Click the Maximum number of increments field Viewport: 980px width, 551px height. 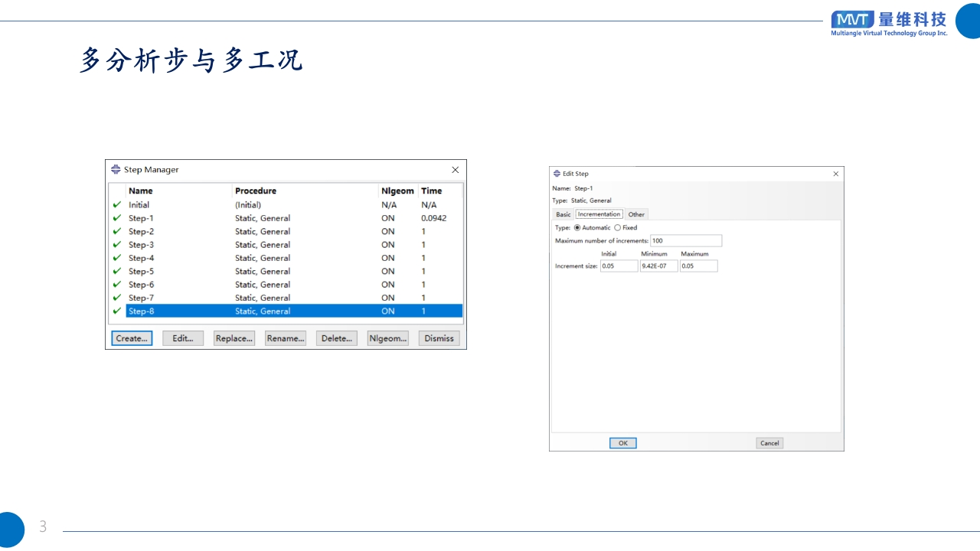(x=685, y=240)
